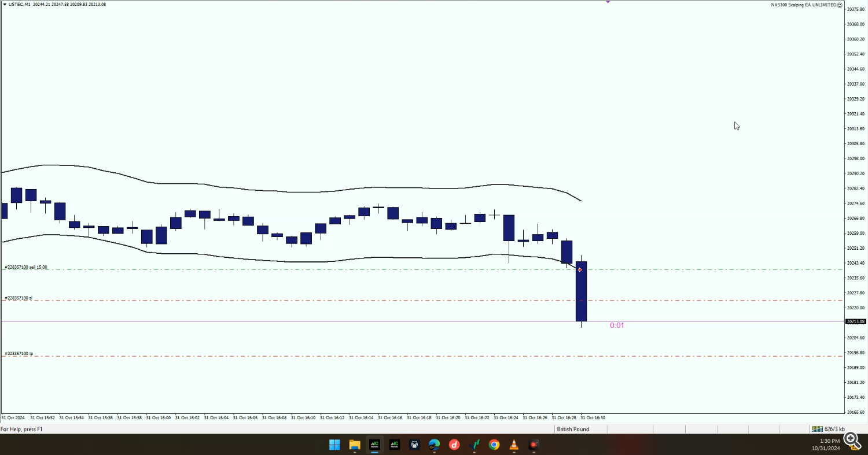Select the #228357100 tp take profit label
868x455 pixels.
tap(19, 353)
